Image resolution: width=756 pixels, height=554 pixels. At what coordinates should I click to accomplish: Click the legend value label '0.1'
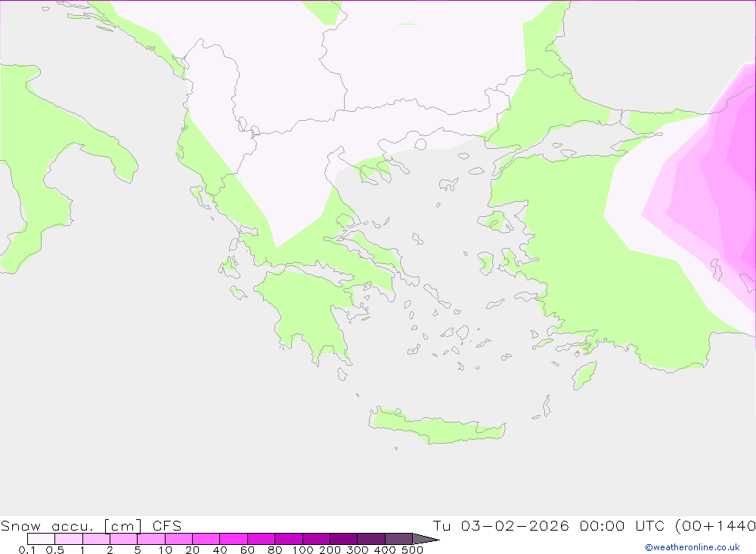point(26,549)
